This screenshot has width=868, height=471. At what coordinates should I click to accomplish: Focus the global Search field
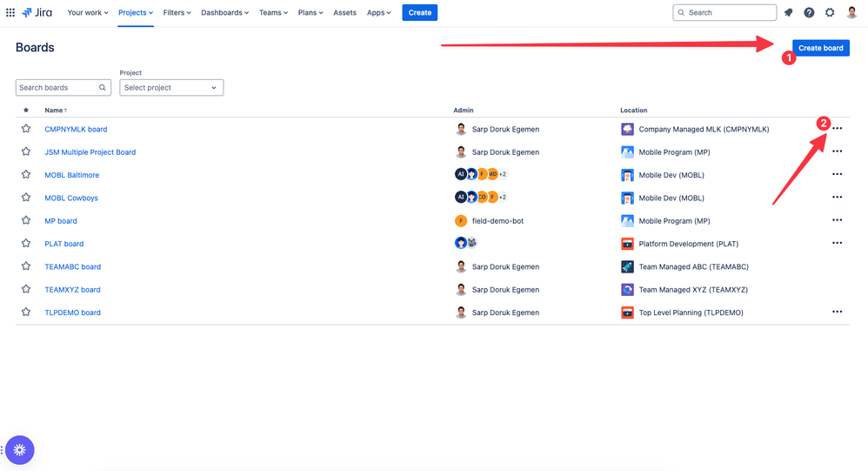tap(724, 12)
